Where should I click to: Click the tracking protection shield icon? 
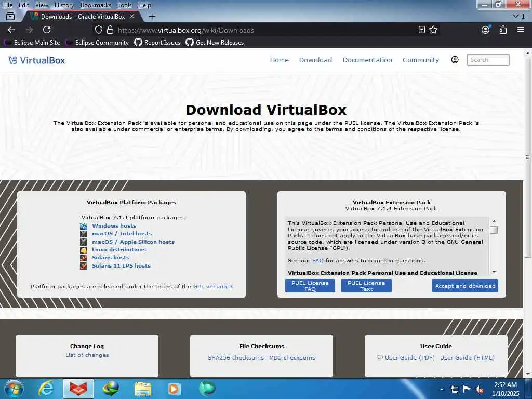point(98,30)
